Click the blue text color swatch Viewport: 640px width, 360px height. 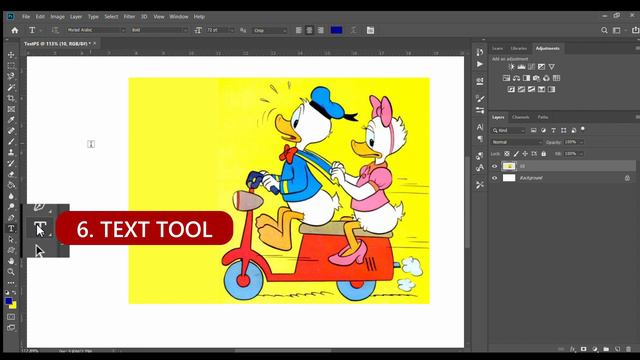pyautogui.click(x=336, y=30)
